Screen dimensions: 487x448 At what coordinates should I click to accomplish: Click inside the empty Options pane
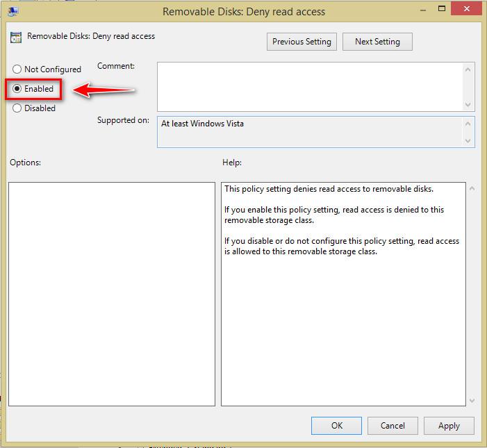[112, 294]
